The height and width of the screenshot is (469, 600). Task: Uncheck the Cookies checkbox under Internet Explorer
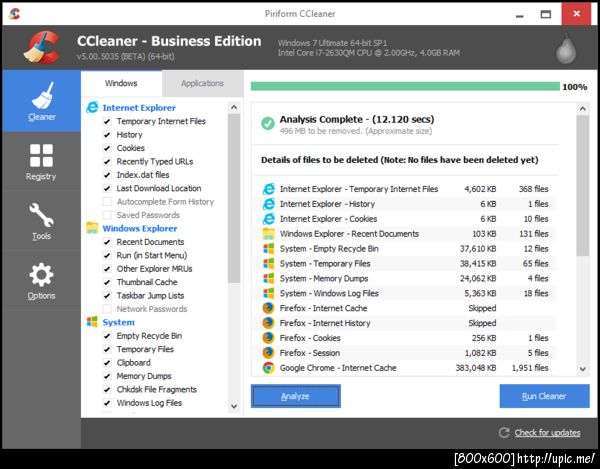[107, 148]
